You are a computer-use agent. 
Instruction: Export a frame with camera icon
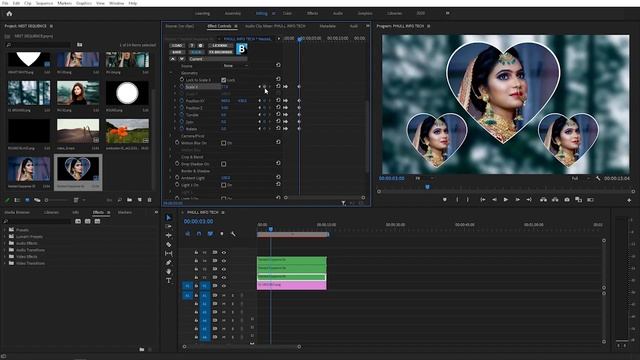(567, 200)
